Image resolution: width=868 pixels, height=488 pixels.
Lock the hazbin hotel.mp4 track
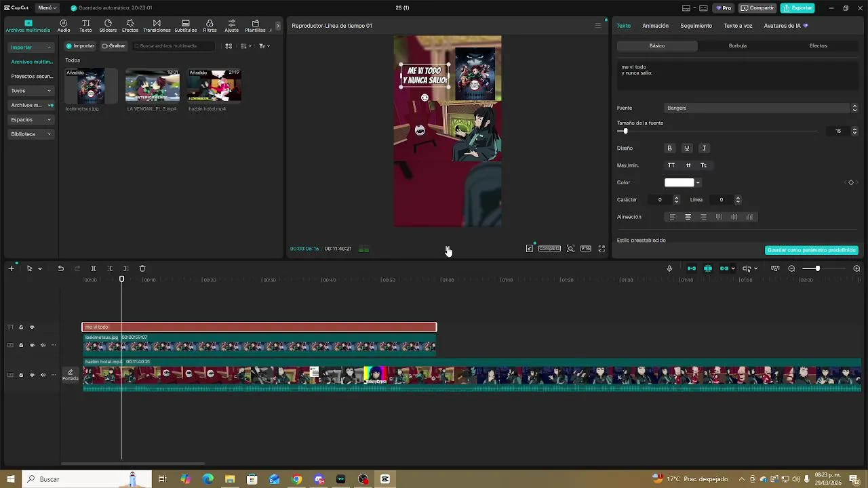click(x=21, y=375)
